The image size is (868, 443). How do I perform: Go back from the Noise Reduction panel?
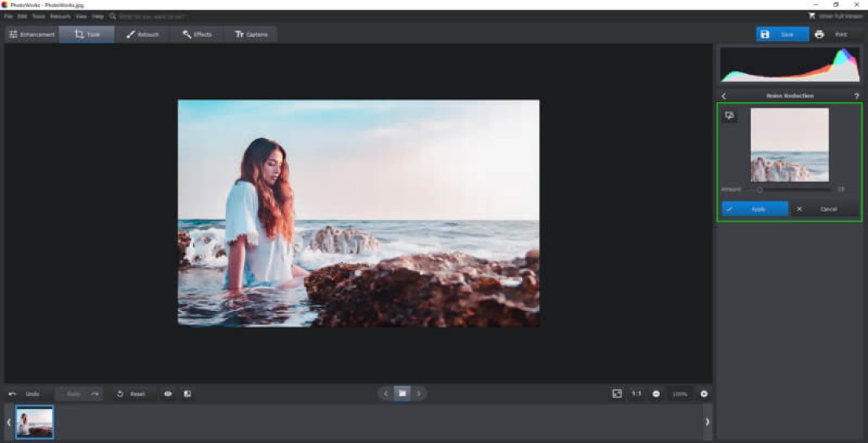coord(724,96)
